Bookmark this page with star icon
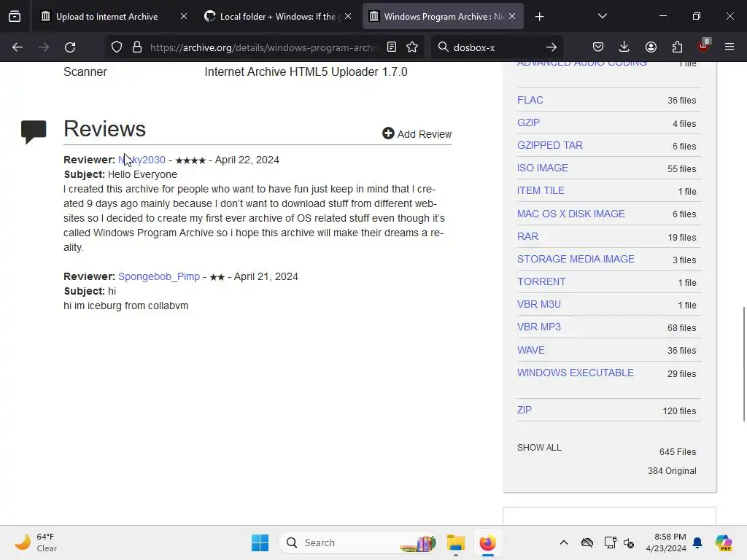Image resolution: width=747 pixels, height=560 pixels. tap(412, 47)
